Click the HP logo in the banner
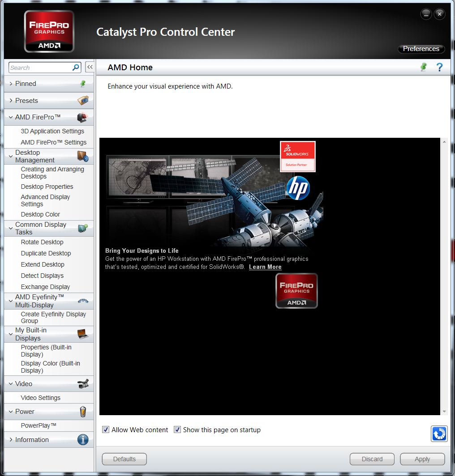455x476 pixels. 298,188
